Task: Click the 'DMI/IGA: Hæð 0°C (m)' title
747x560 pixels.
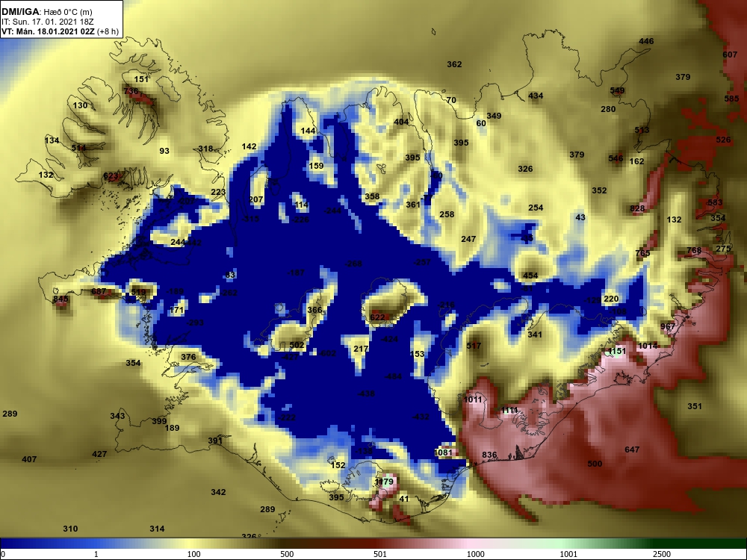Action: [46, 11]
